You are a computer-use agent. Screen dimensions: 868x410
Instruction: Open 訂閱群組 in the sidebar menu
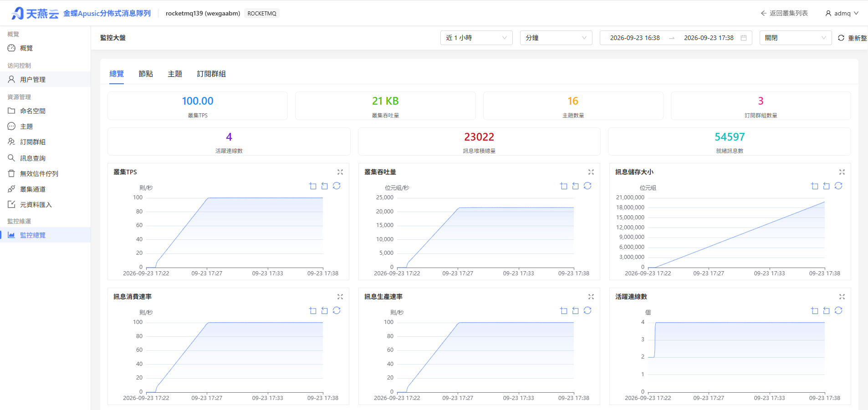46,142
